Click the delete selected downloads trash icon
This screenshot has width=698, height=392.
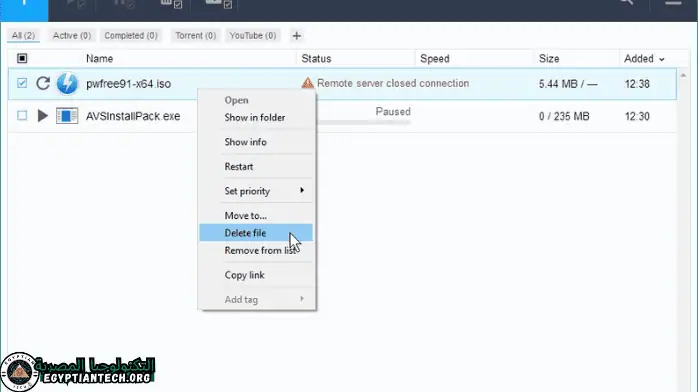tap(171, 4)
